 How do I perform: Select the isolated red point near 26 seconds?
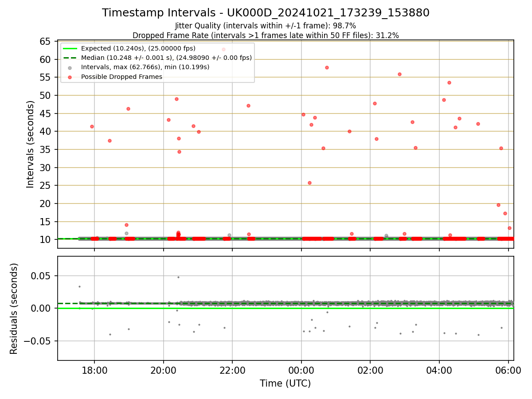[309, 183]
